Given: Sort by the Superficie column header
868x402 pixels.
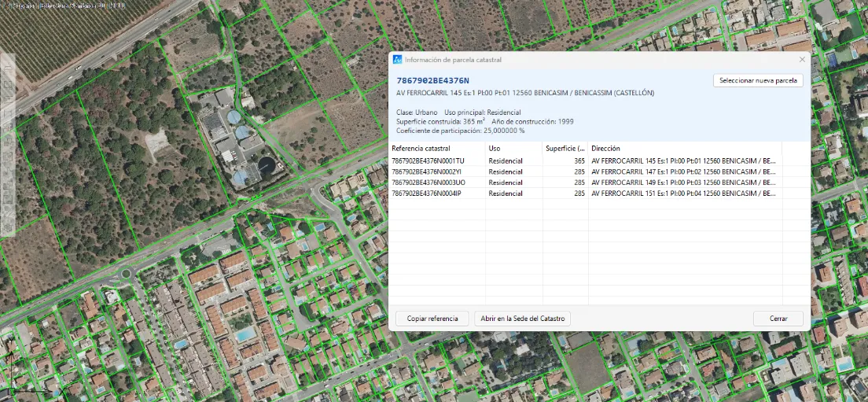Looking at the screenshot, I should click(565, 149).
